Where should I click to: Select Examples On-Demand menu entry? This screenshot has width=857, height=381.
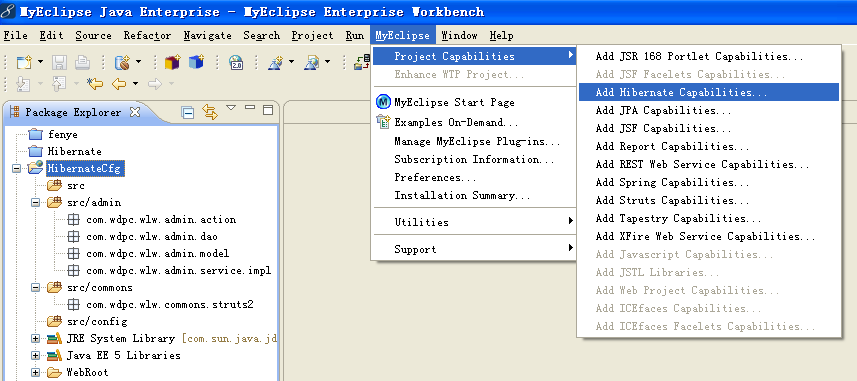coord(474,122)
